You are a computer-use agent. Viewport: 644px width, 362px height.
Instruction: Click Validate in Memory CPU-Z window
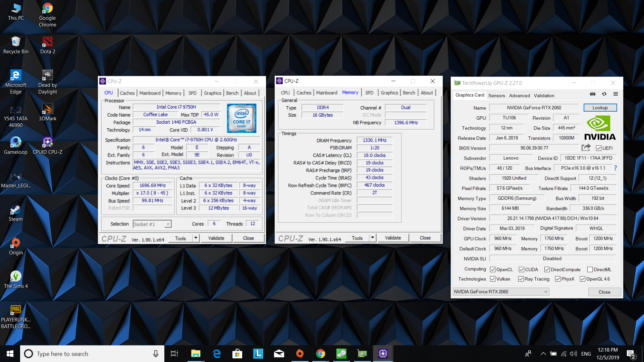[x=393, y=238]
